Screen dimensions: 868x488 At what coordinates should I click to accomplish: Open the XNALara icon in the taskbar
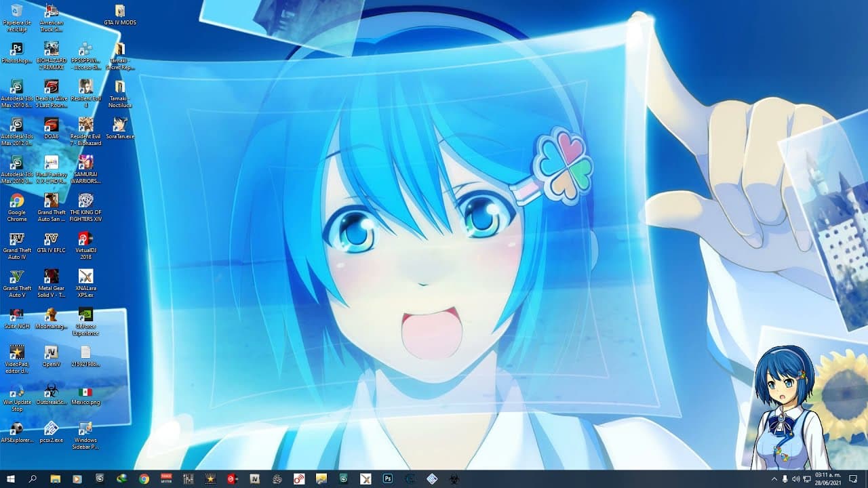(366, 479)
